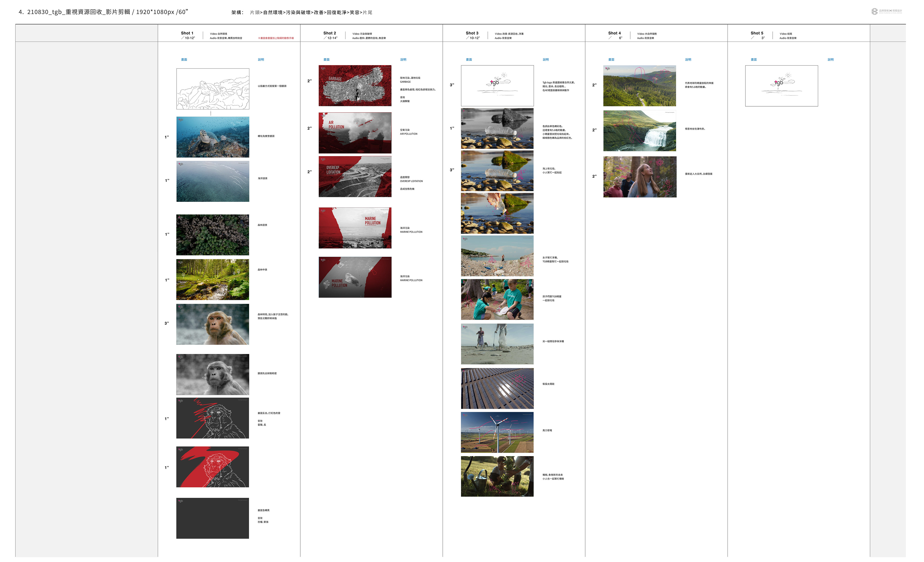
Task: Click the OVEREXP LOITATION mining frame
Action: pos(355,177)
